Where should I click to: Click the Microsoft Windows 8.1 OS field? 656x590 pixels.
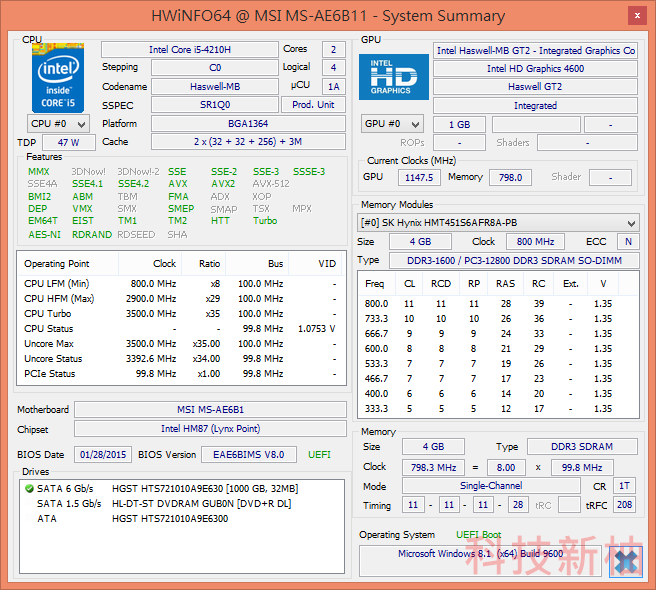point(480,561)
